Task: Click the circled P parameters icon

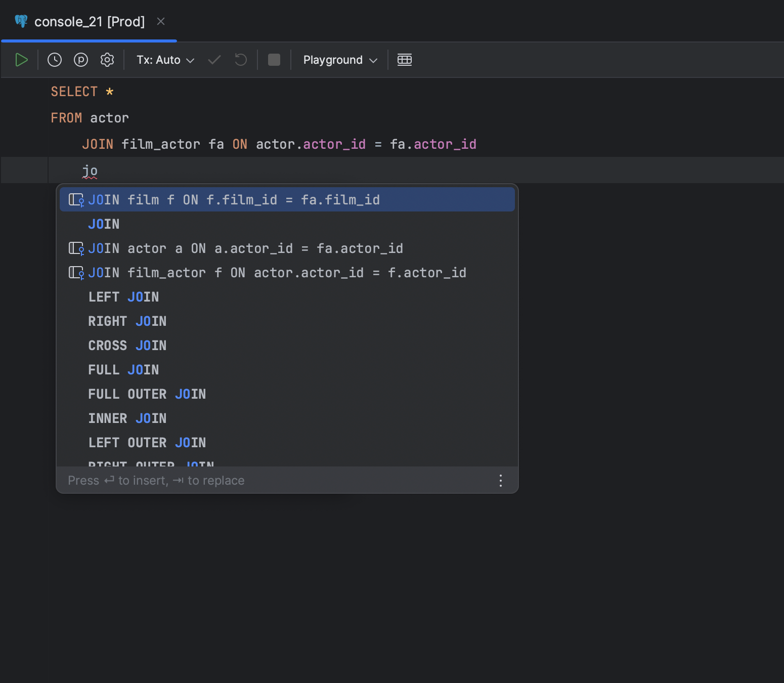Action: [x=81, y=60]
